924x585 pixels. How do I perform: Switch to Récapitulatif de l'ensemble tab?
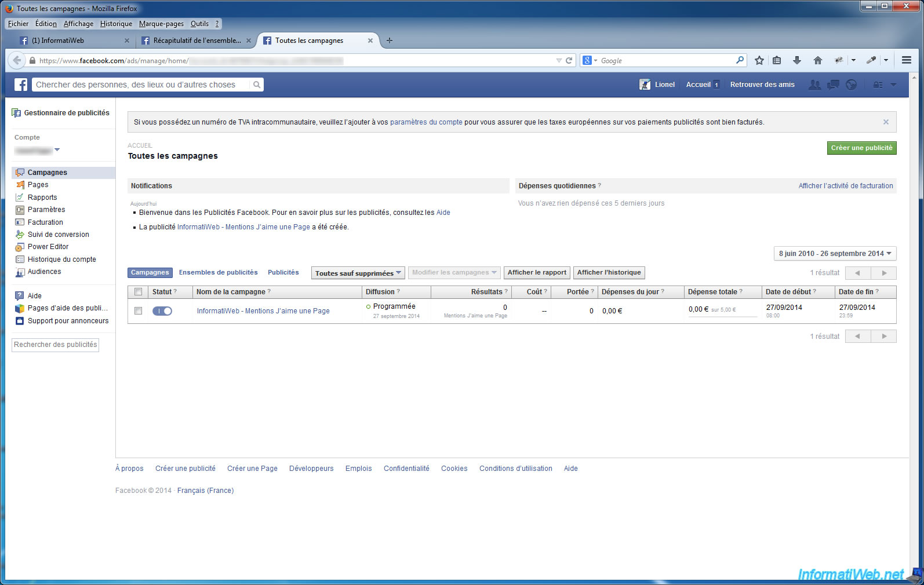[x=196, y=41]
